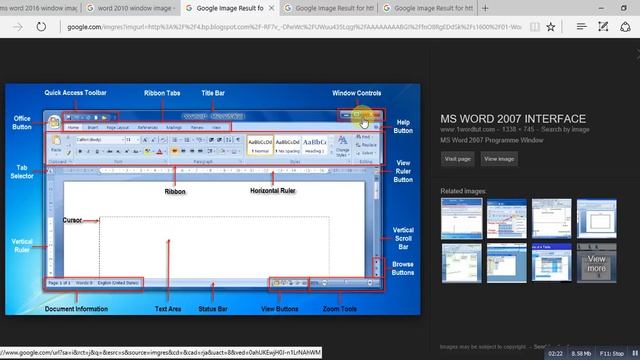Click the View image button
The width and height of the screenshot is (640, 360).
(499, 159)
